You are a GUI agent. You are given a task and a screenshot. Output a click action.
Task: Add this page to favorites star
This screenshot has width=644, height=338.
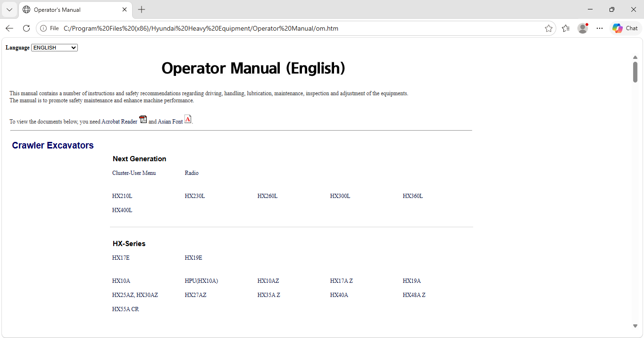549,28
